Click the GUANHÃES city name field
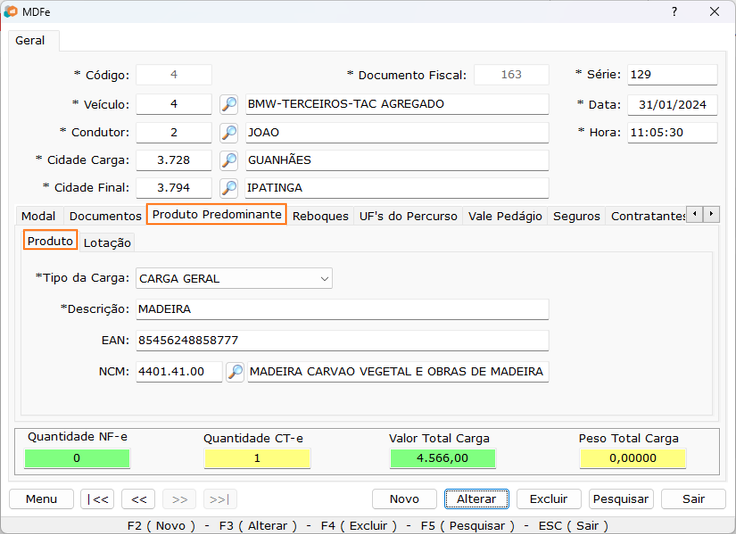The height and width of the screenshot is (534, 736). (397, 160)
